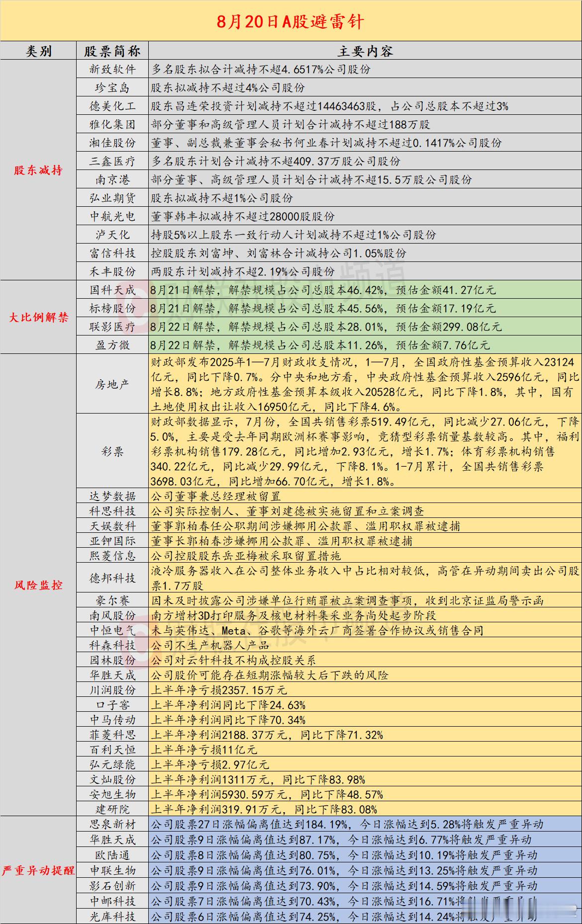Viewport: 582px width, 924px height.
Task: Select stock name '德美化工'
Action: (112, 106)
